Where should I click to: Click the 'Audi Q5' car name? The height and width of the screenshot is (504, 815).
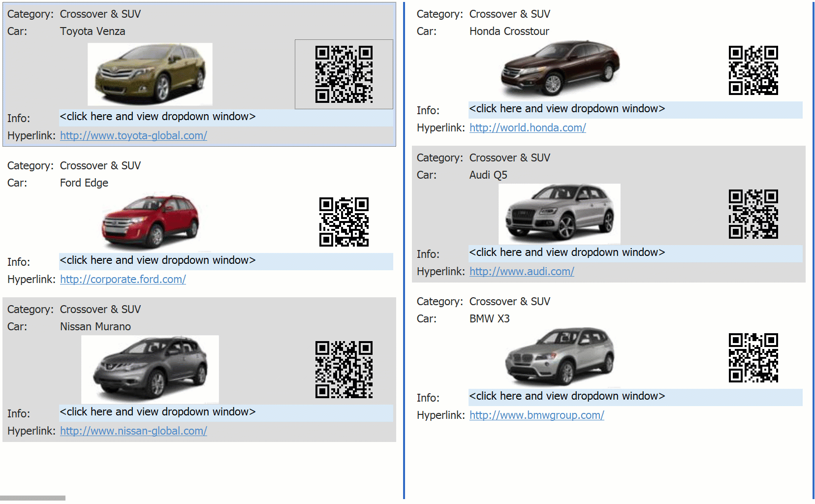[x=488, y=175]
